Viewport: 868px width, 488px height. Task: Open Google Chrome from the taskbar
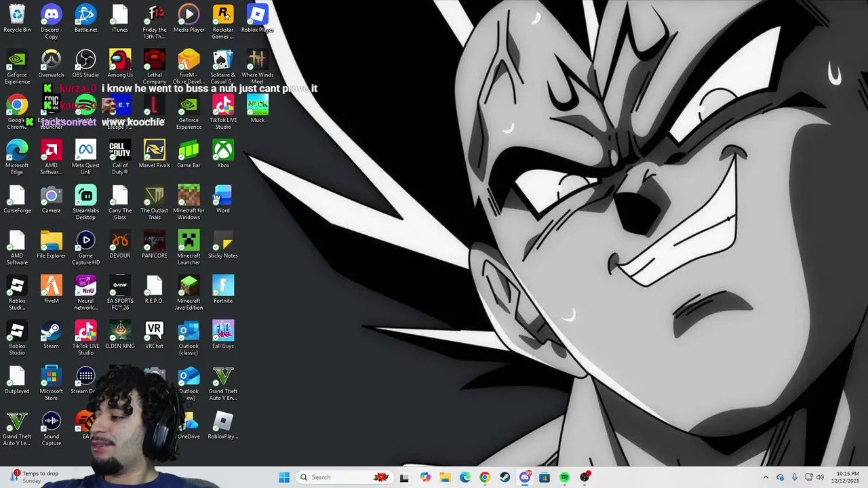tap(484, 477)
